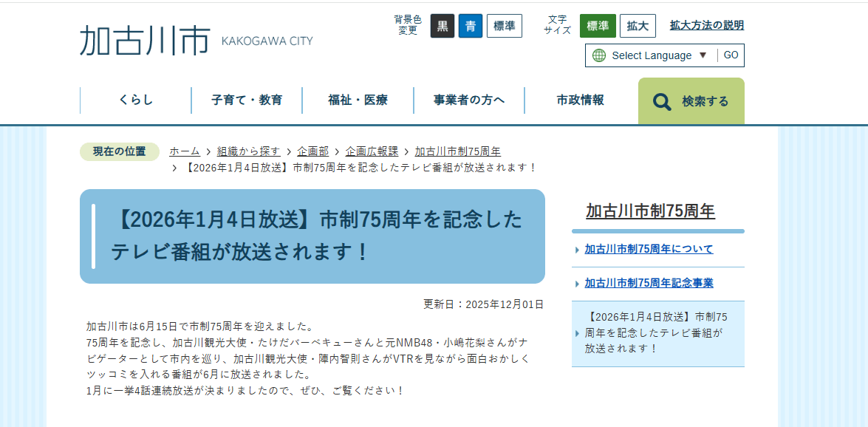Open 企画広報課 breadcrumb link
Image resolution: width=868 pixels, height=427 pixels.
(372, 151)
